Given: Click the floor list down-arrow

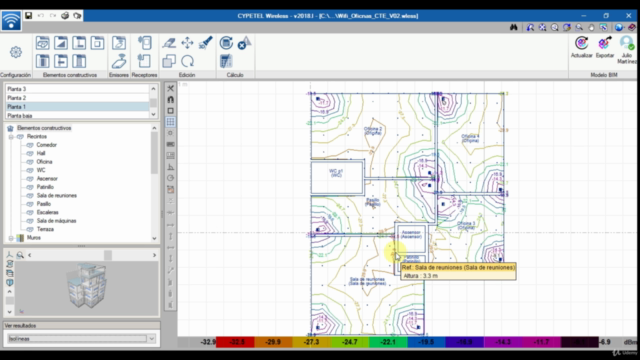Looking at the screenshot, I should (153, 114).
